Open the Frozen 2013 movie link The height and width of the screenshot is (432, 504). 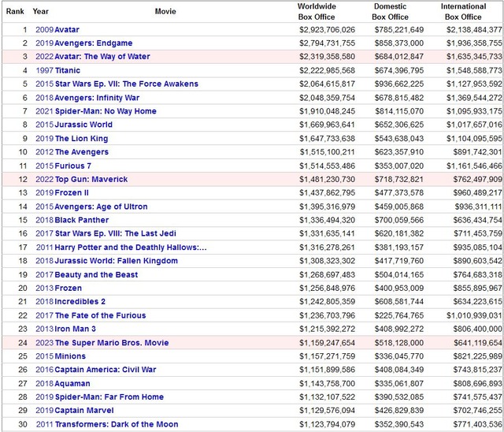coord(69,289)
